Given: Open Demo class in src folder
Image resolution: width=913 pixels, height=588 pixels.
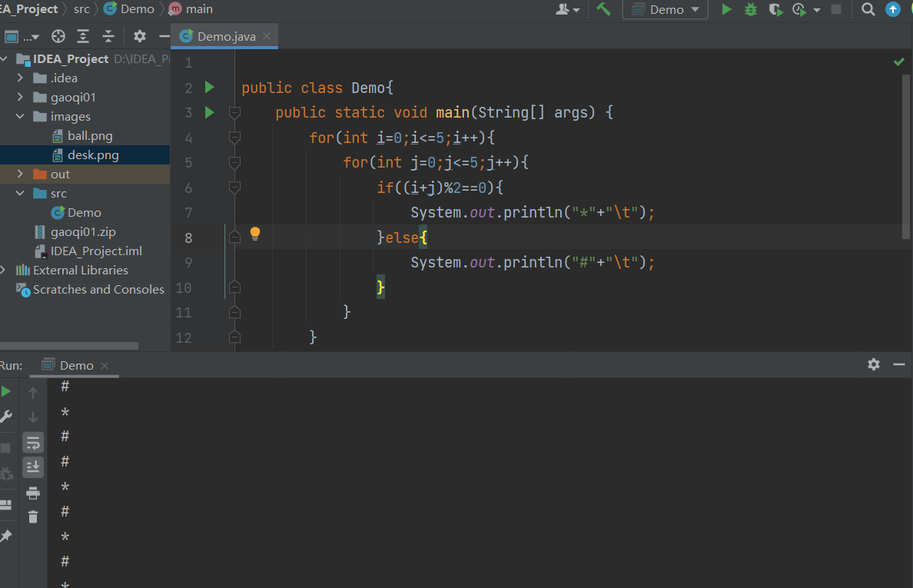Looking at the screenshot, I should pyautogui.click(x=85, y=212).
